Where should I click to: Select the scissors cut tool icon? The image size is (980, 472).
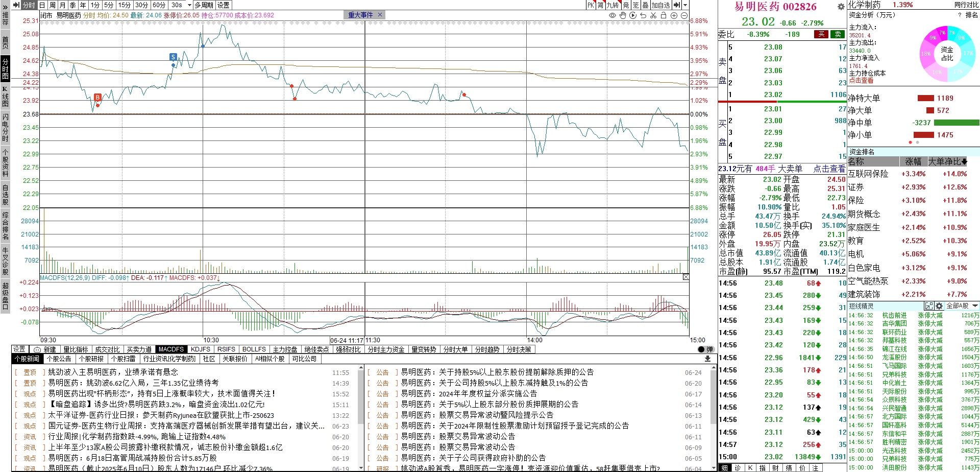(x=653, y=15)
